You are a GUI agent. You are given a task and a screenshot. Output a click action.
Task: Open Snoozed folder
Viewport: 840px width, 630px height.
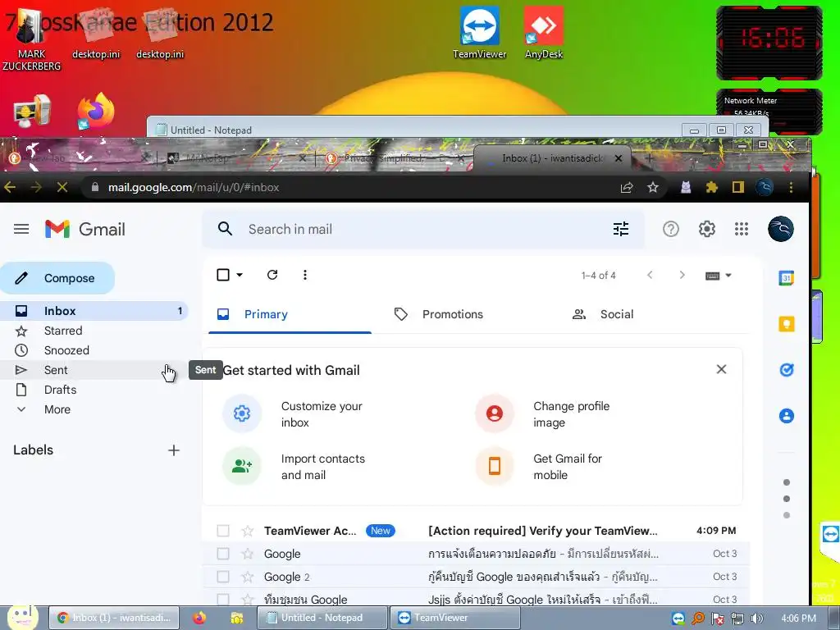(x=94, y=350)
